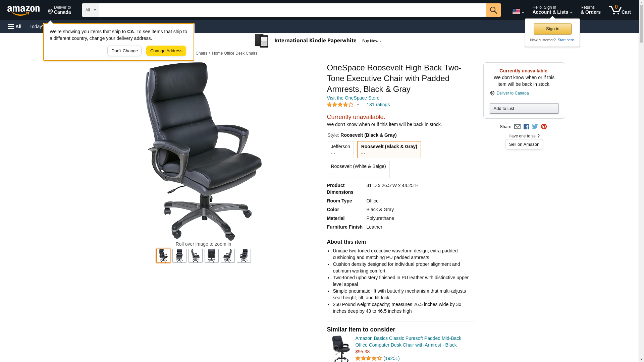Share via email envelope icon
644x362 pixels.
[517, 127]
